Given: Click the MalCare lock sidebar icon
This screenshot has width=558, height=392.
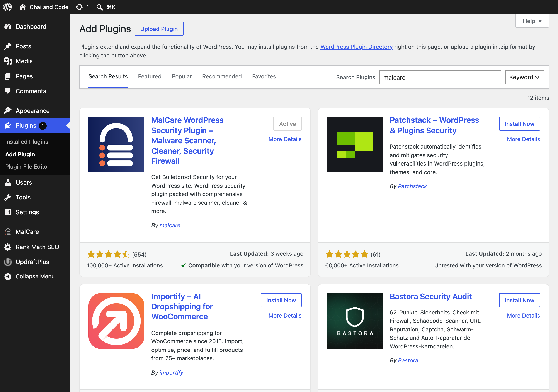Looking at the screenshot, I should [x=8, y=232].
